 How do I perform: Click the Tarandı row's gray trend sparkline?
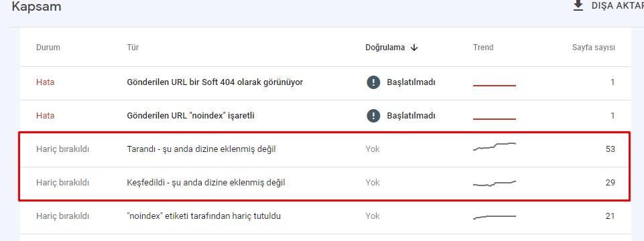coord(495,147)
